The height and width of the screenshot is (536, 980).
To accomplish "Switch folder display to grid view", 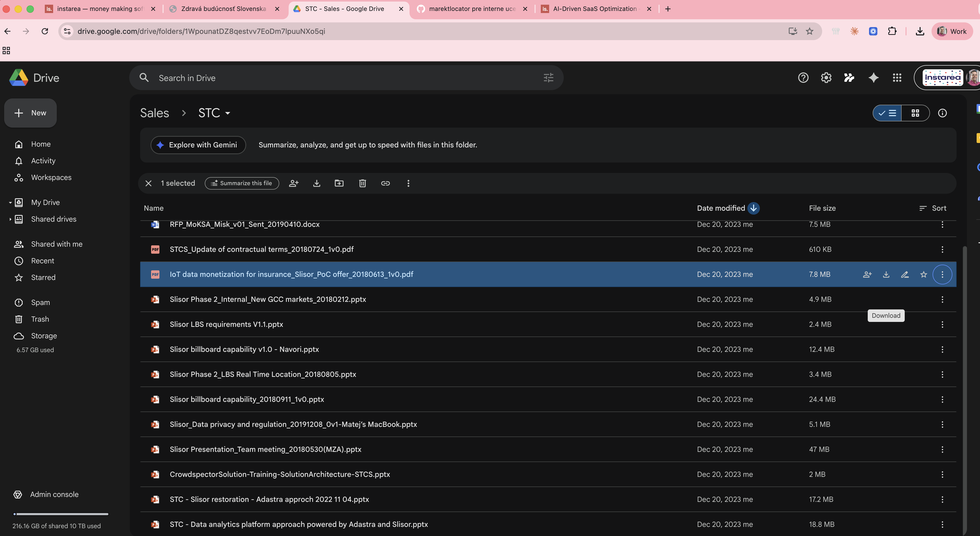I will click(x=915, y=113).
